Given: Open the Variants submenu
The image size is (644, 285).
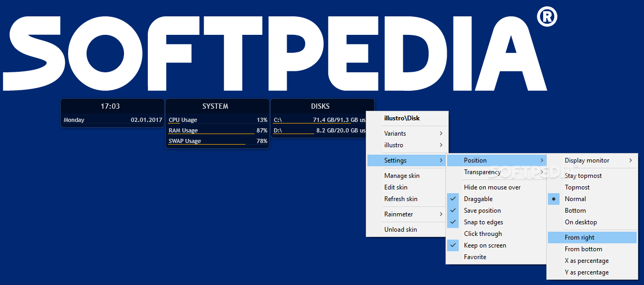Looking at the screenshot, I should [406, 134].
